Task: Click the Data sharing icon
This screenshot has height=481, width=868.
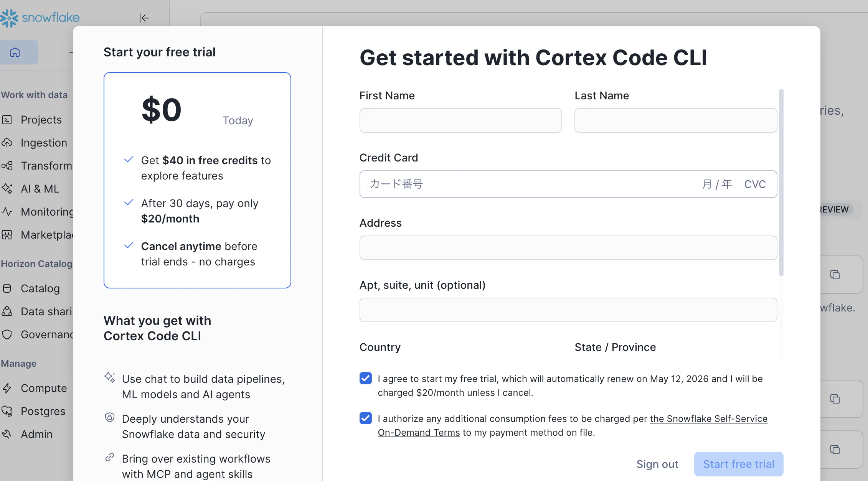Action: click(7, 311)
